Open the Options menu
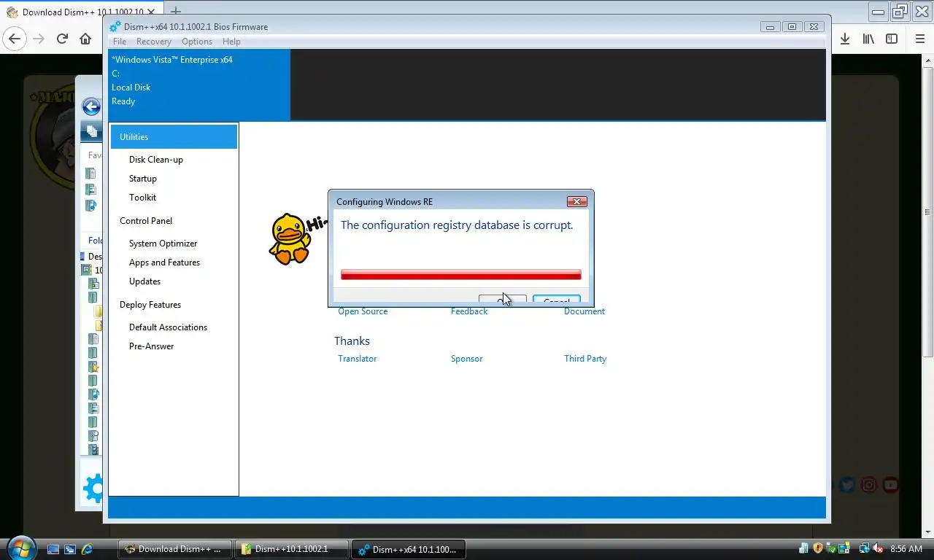 click(197, 42)
